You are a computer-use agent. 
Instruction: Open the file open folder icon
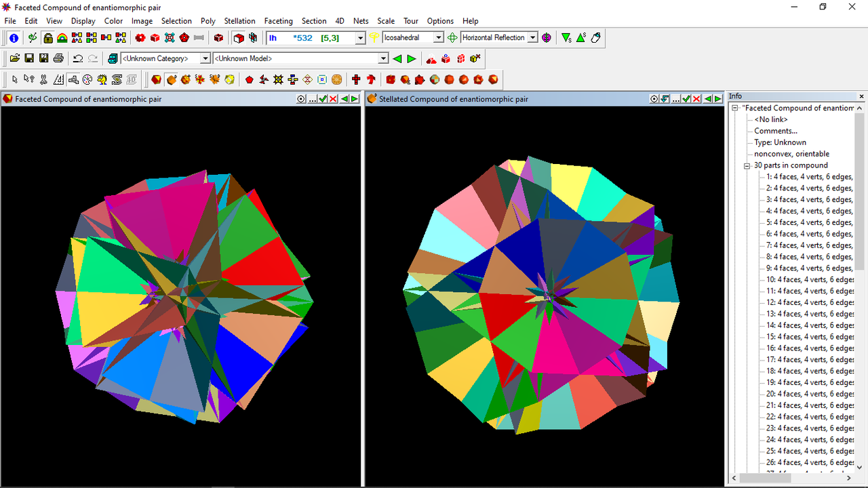(x=14, y=58)
